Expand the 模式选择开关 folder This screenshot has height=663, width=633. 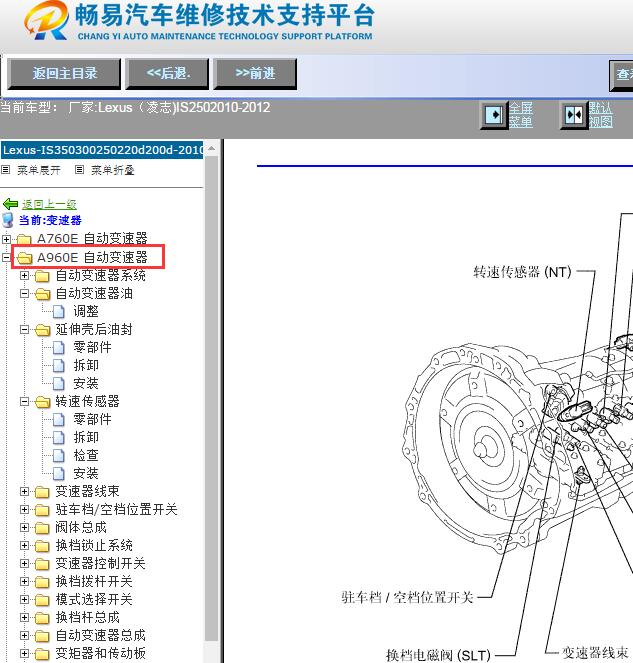coord(25,599)
